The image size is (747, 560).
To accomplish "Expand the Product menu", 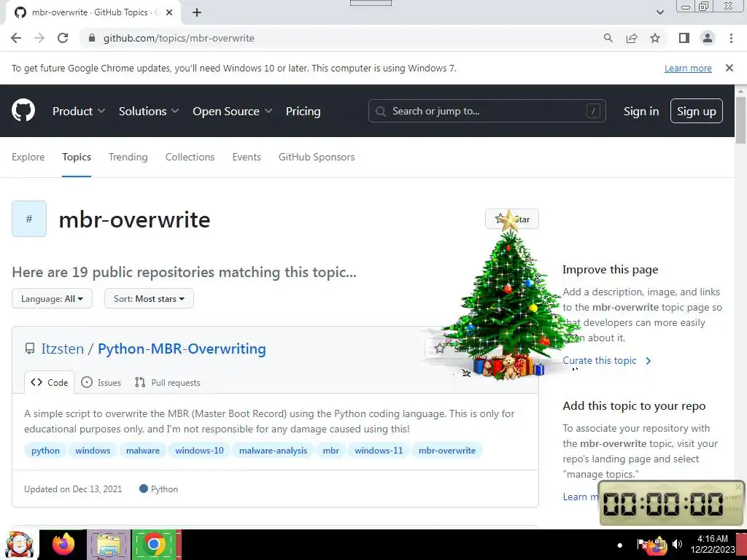I will tap(79, 111).
